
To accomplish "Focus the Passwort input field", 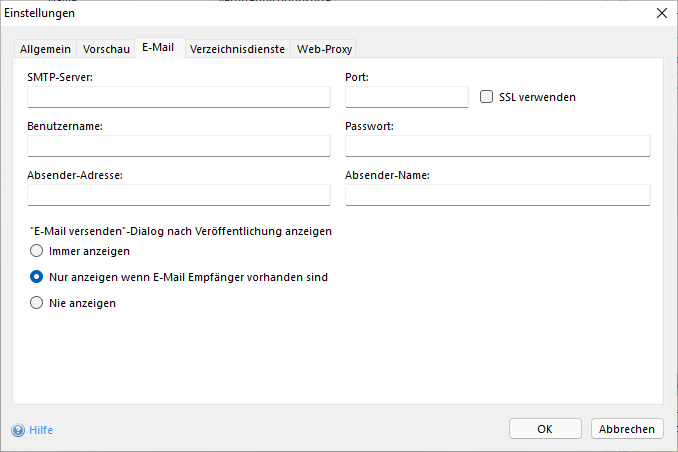I will pos(497,146).
